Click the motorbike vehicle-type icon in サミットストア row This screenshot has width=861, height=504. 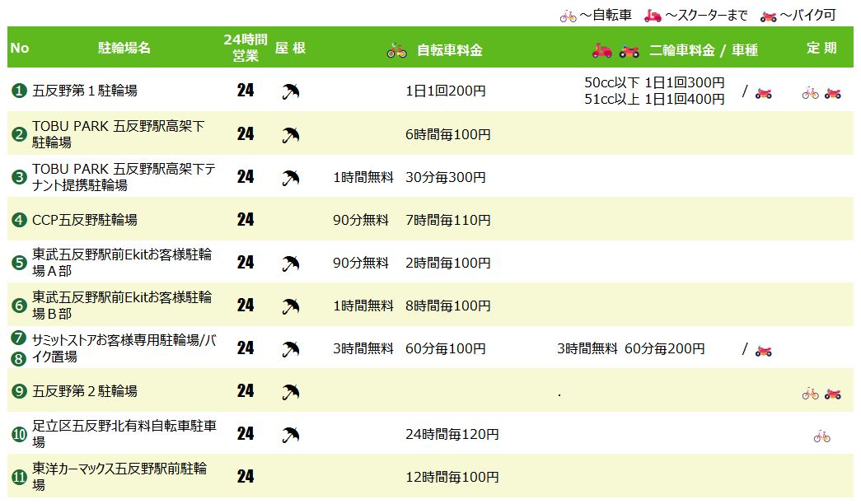pos(763,349)
